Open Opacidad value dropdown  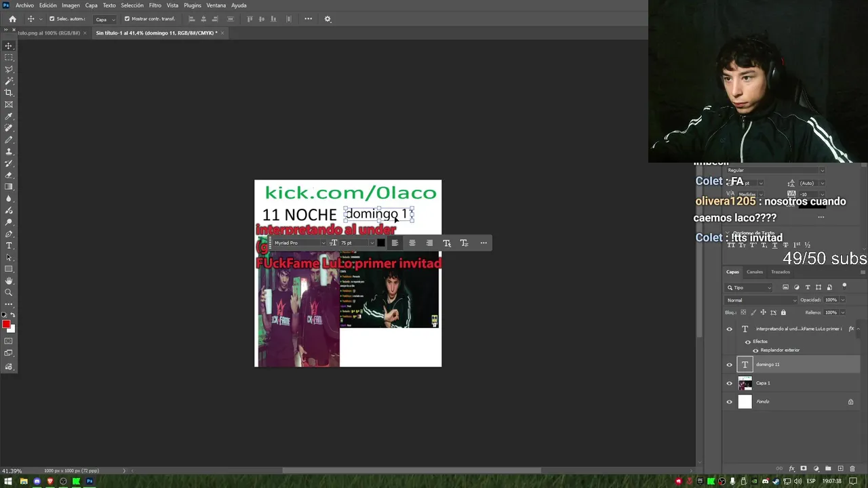click(x=843, y=300)
